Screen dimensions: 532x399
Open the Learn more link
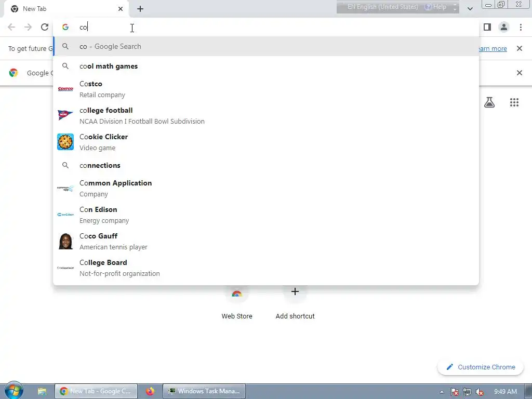tap(493, 48)
